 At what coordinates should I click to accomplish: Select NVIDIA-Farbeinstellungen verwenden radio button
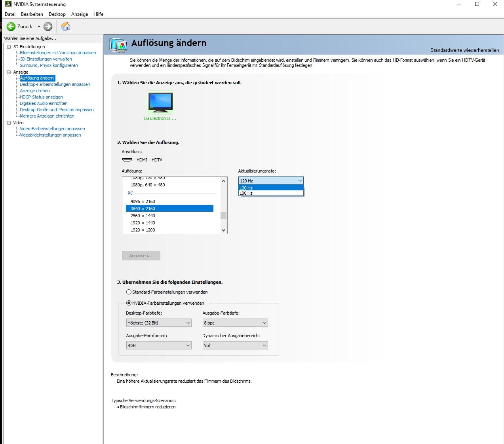pos(129,303)
